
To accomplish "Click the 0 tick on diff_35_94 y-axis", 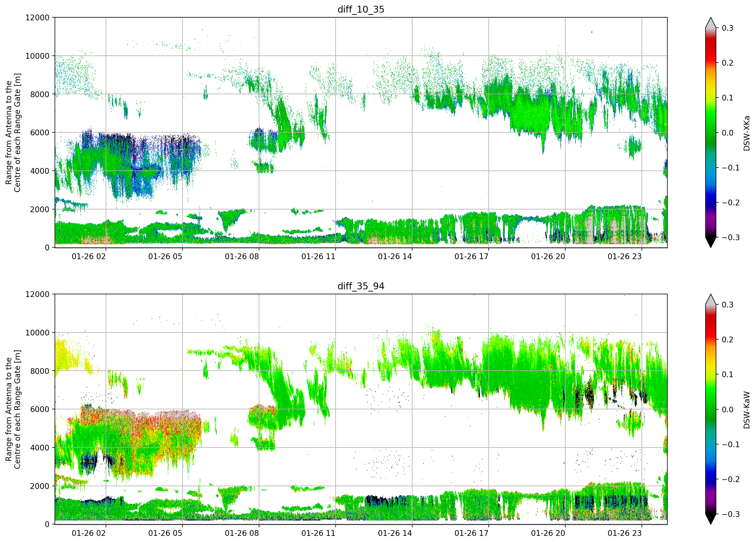I will pos(47,524).
